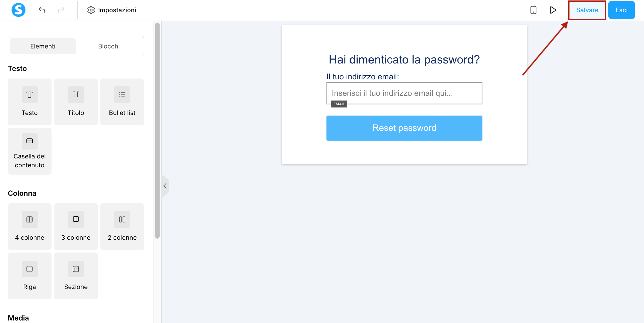Click the email address input field

tap(404, 93)
